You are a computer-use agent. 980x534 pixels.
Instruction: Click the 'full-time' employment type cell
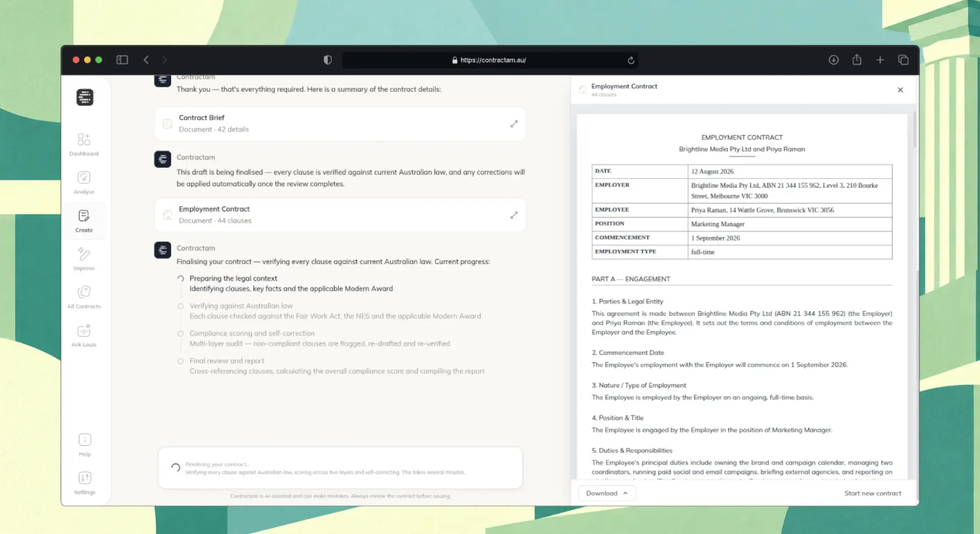pyautogui.click(x=790, y=252)
